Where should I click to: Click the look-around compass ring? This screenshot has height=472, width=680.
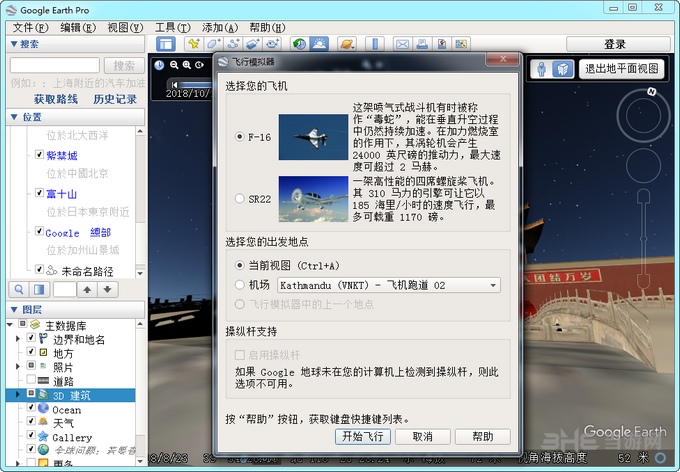point(643,116)
